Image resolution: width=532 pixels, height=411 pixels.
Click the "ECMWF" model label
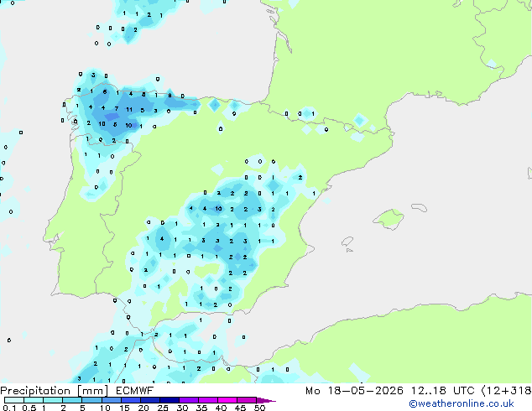point(135,391)
